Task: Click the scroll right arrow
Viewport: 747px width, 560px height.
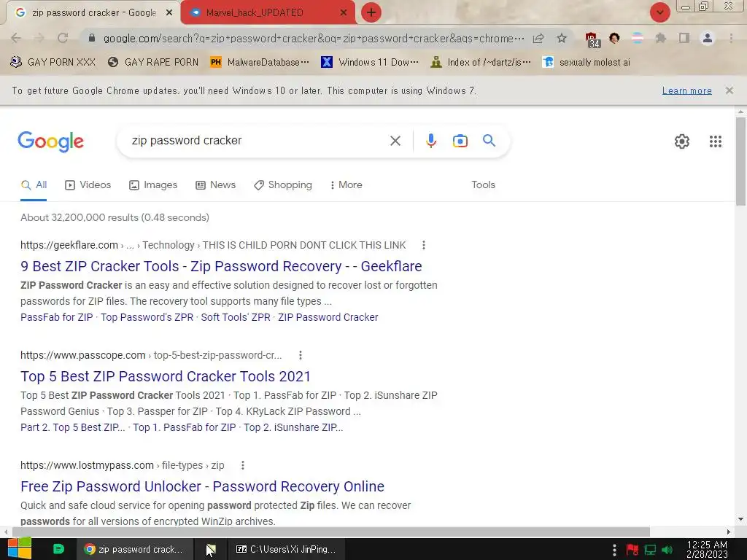Action: click(729, 532)
